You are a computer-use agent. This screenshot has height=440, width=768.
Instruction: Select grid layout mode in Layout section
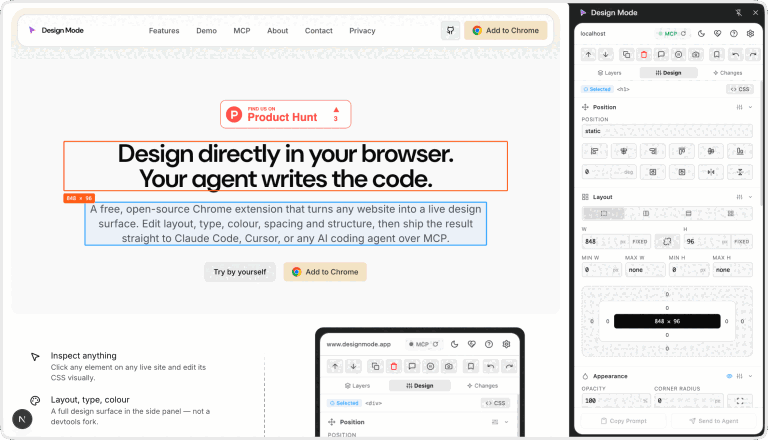tap(731, 213)
